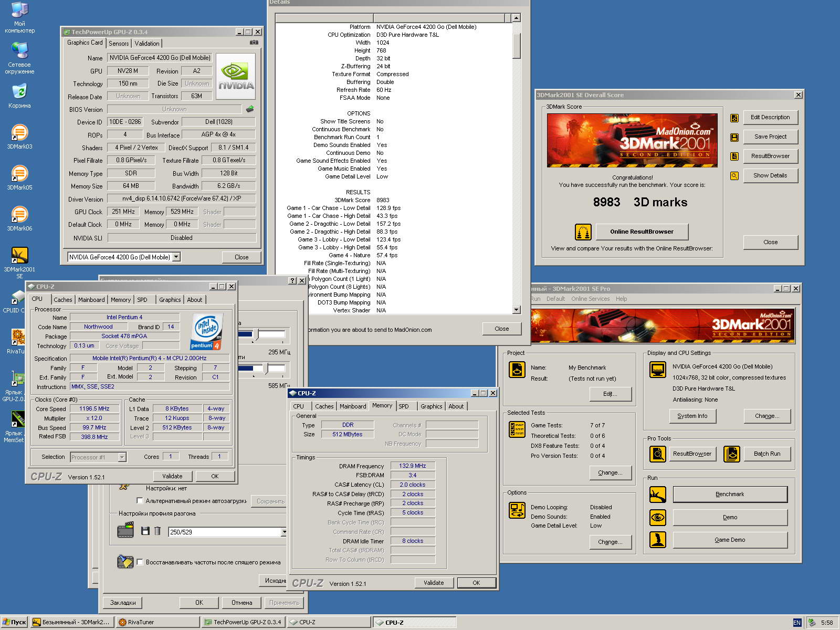Viewport: 840px width, 630px height.
Task: Click the EN language indicator in the tray
Action: pyautogui.click(x=797, y=623)
